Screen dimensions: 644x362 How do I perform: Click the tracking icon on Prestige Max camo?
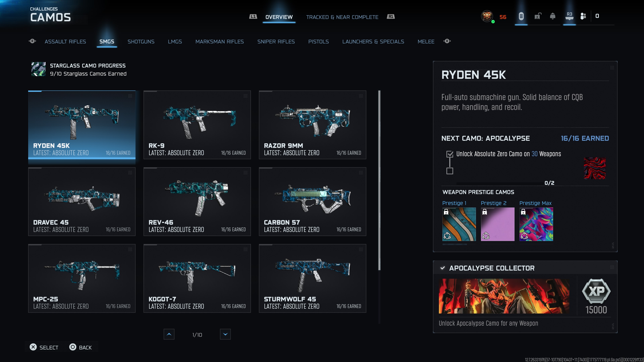point(524,236)
